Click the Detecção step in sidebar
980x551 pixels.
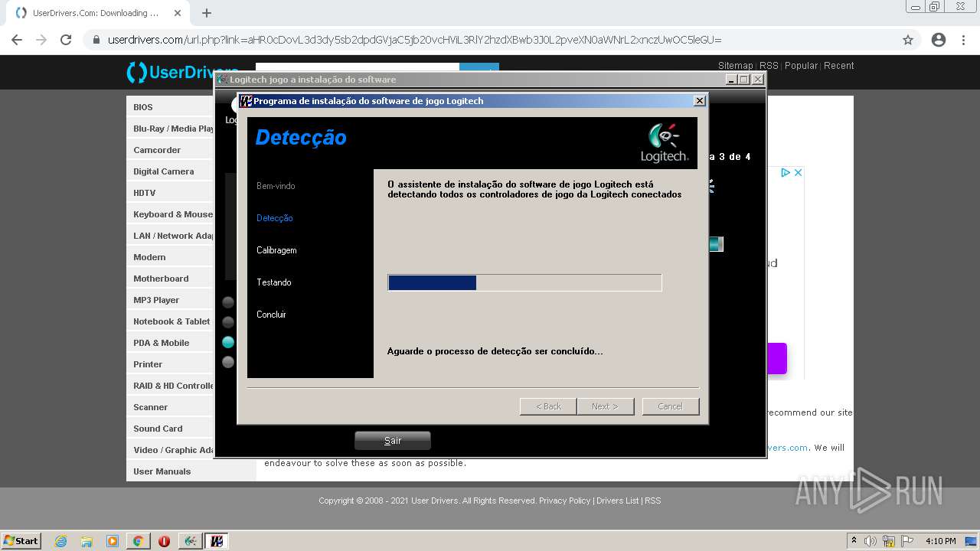coord(275,218)
